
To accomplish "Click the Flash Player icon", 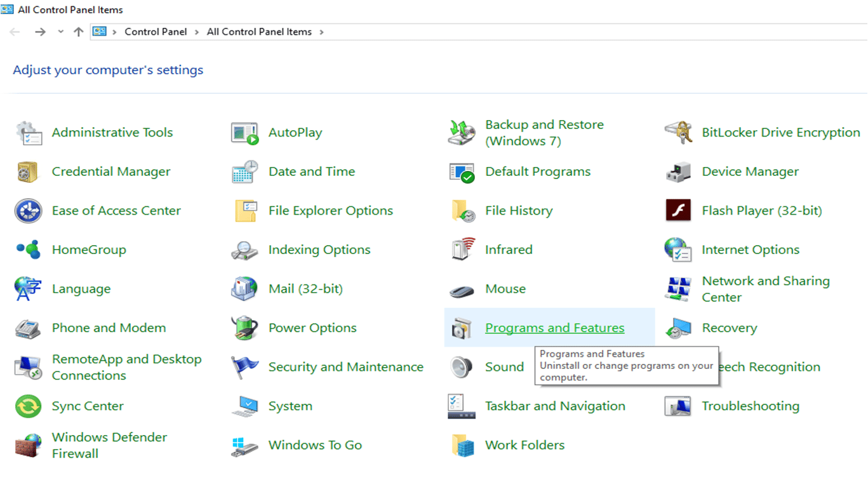I will point(678,211).
